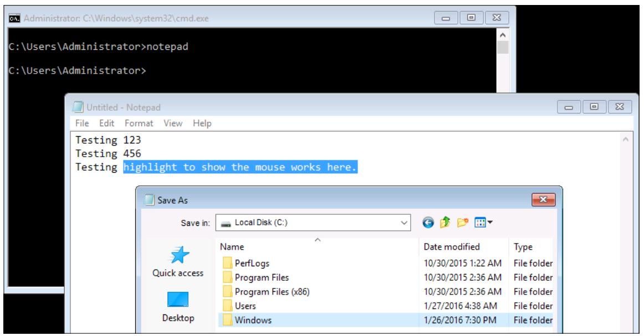Open the Notepad View menu
644x336 pixels.
point(173,123)
